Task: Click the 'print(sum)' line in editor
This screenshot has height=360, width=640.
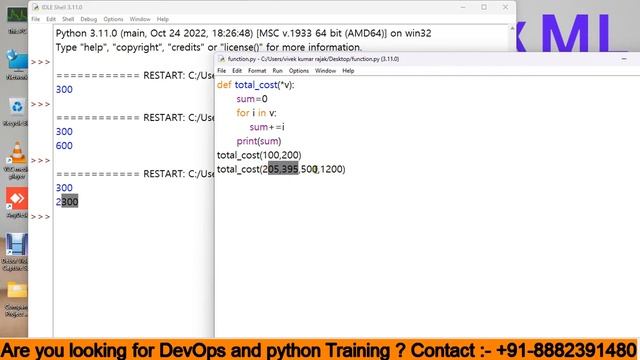Action: [x=259, y=141]
